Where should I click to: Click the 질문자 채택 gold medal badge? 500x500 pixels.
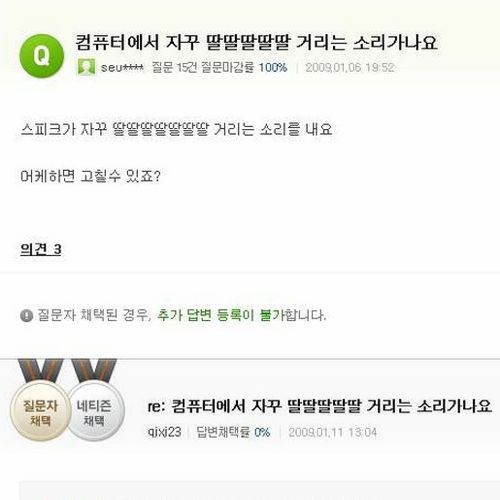[x=40, y=412]
